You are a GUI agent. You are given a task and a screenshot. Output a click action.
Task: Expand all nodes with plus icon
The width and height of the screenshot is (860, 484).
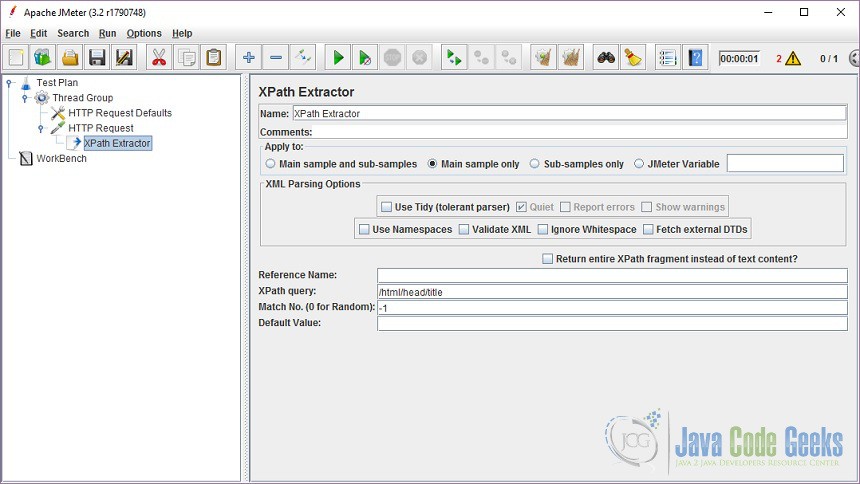(x=248, y=58)
